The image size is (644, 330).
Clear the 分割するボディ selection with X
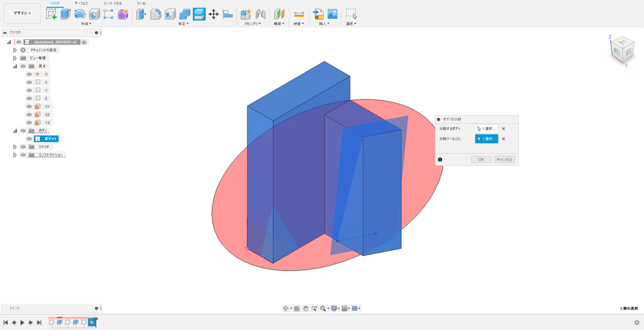click(503, 128)
